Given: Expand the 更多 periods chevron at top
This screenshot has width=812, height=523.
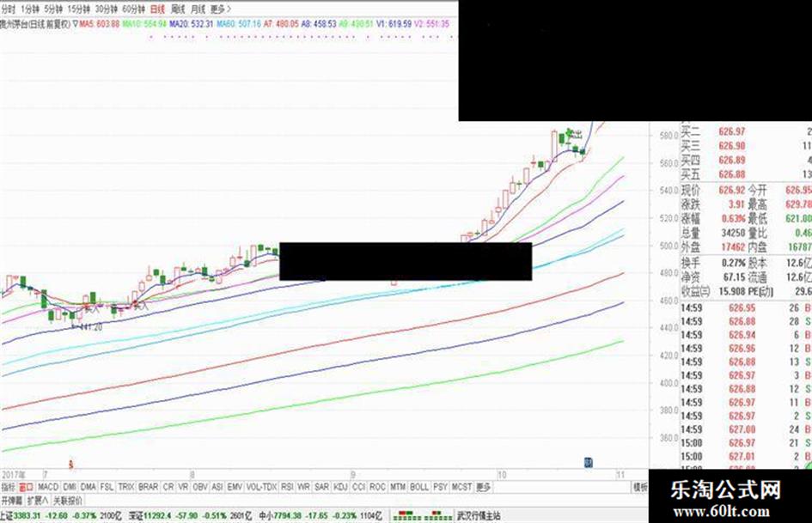Looking at the screenshot, I should coord(221,9).
